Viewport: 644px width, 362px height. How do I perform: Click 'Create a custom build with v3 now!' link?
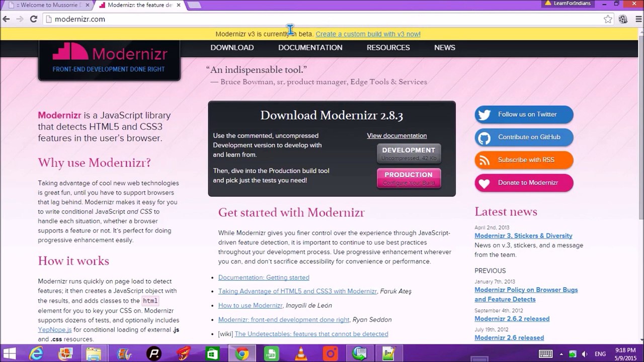[x=368, y=34]
